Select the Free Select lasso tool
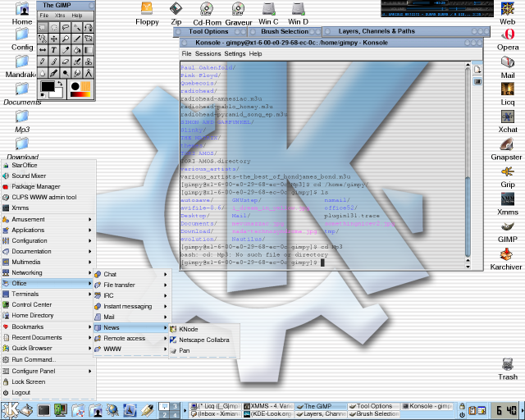 [66, 27]
